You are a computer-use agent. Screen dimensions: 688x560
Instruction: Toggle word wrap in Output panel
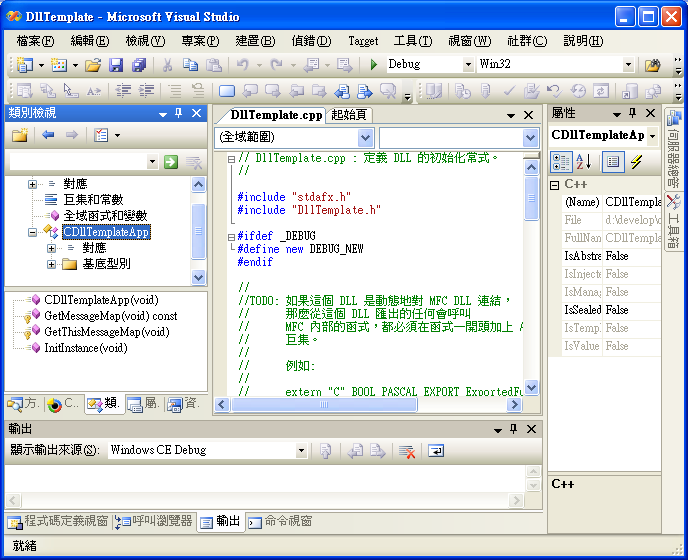click(x=436, y=451)
